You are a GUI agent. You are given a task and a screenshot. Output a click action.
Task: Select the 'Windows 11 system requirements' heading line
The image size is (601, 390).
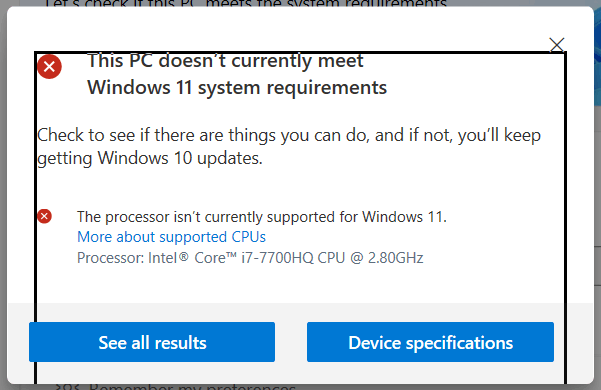(237, 88)
